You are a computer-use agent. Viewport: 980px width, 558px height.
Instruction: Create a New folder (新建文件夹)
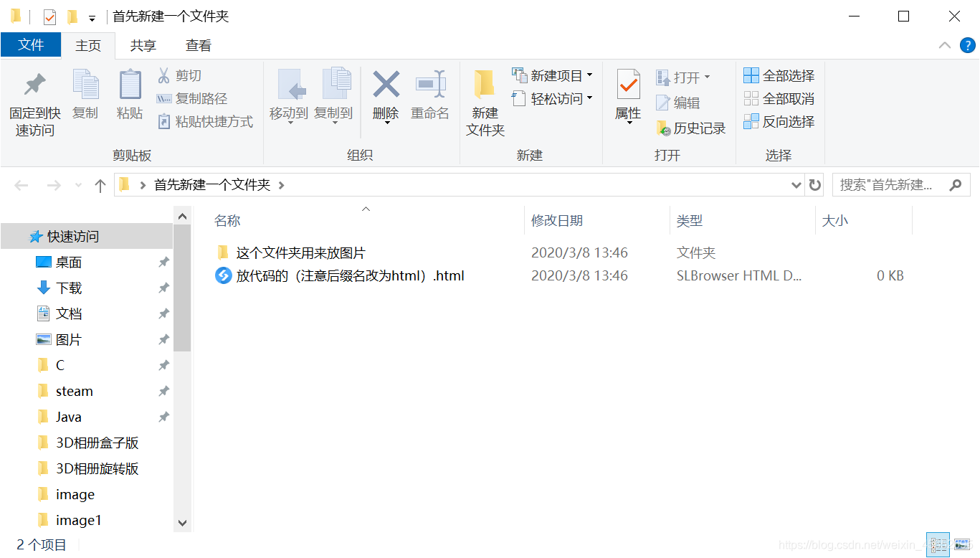[x=485, y=103]
